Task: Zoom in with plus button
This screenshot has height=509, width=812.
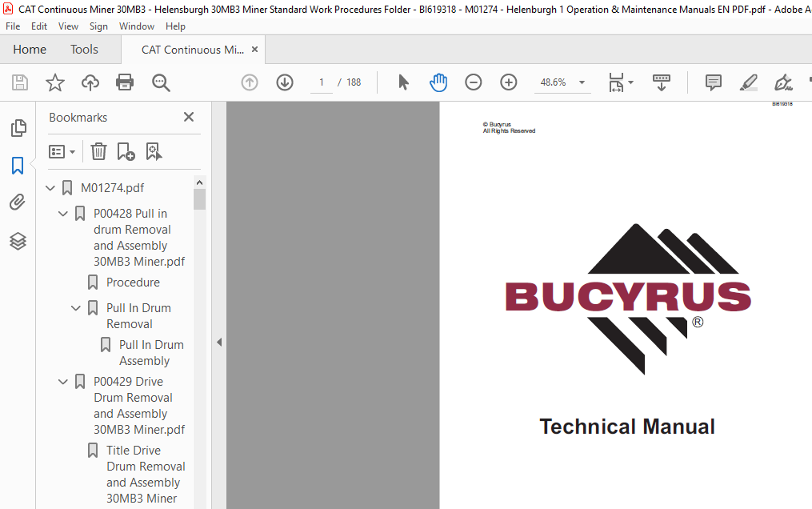Action: pos(509,82)
